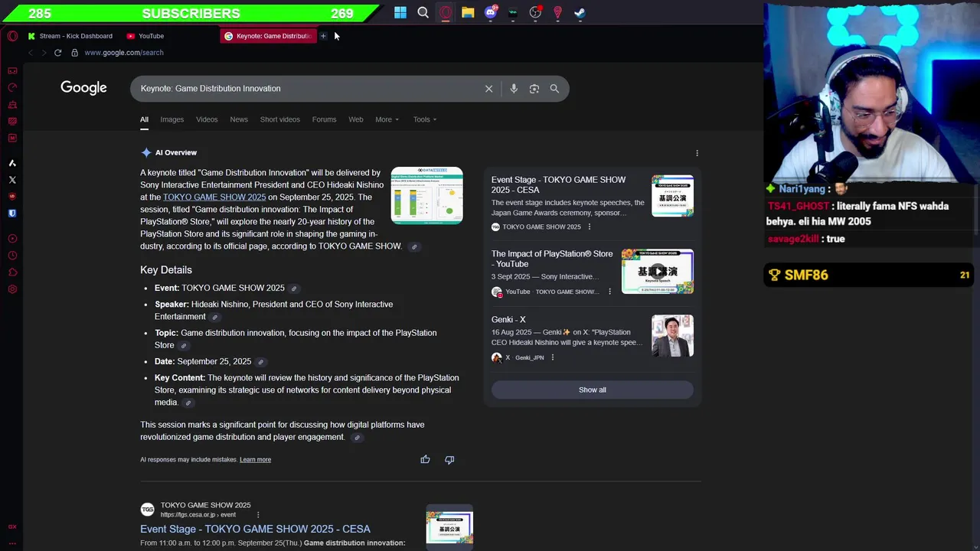Open X (Twitter) in Opera sidebar

pyautogui.click(x=12, y=180)
